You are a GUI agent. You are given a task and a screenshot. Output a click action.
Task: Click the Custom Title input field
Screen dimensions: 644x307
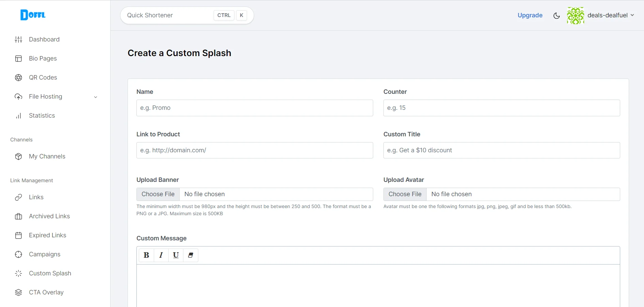pos(502,150)
